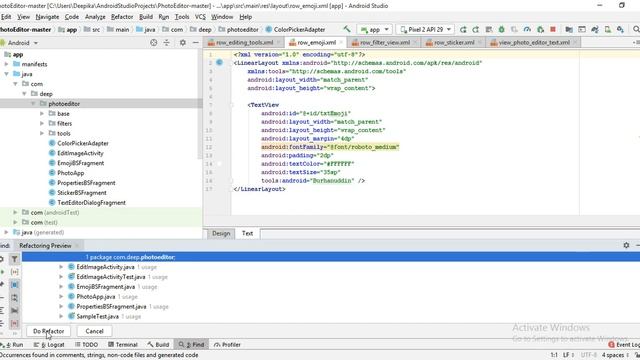The image size is (640, 360).
Task: Click the Apply Changes icon after device dropdown
Action: coord(463,29)
